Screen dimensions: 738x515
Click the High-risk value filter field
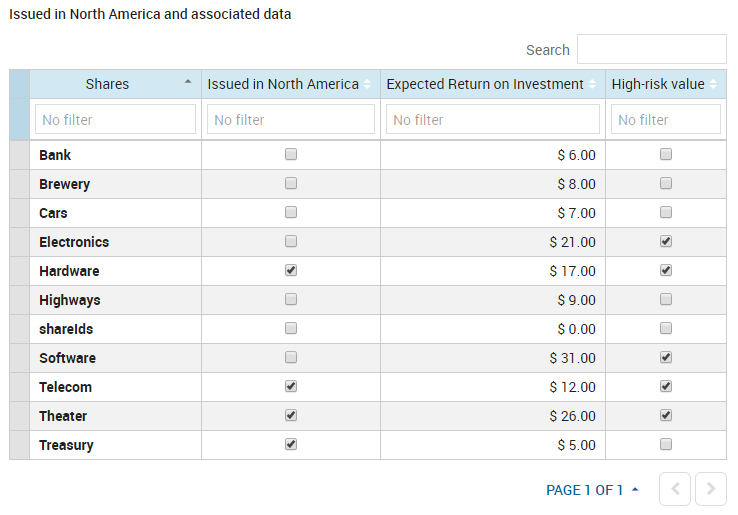pos(665,120)
